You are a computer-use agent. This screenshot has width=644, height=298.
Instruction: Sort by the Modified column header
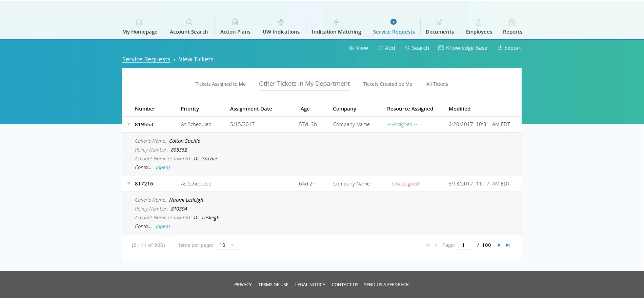pyautogui.click(x=460, y=109)
